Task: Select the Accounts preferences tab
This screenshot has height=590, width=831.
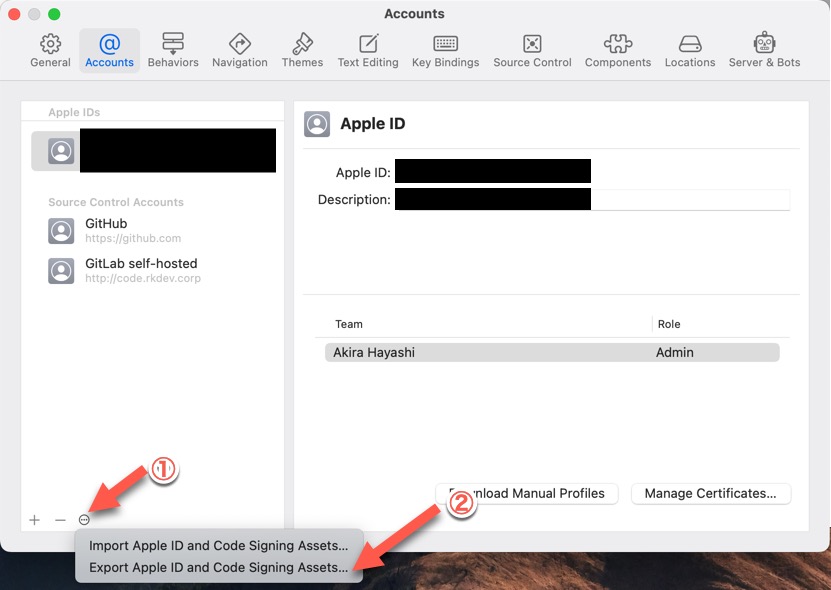Action: pyautogui.click(x=110, y=51)
